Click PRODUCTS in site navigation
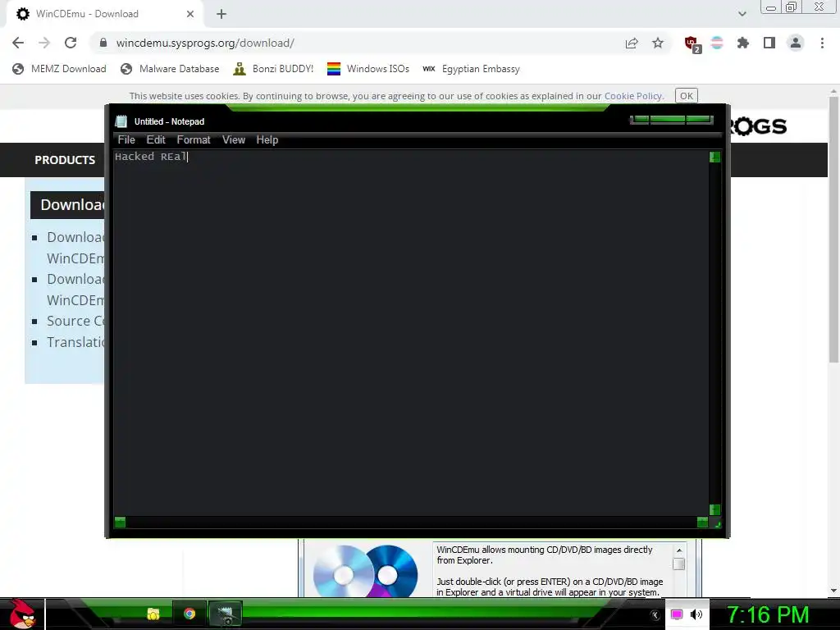This screenshot has width=840, height=630. [x=65, y=160]
